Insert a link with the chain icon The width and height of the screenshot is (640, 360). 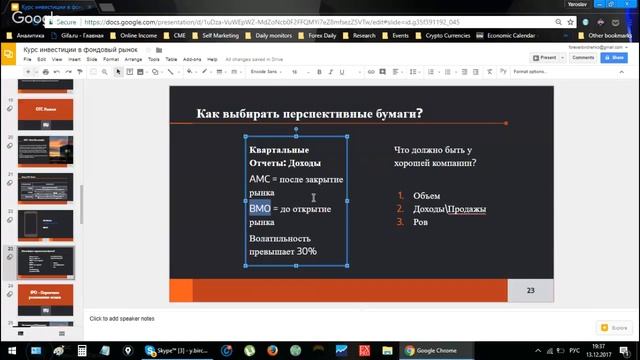[371, 72]
